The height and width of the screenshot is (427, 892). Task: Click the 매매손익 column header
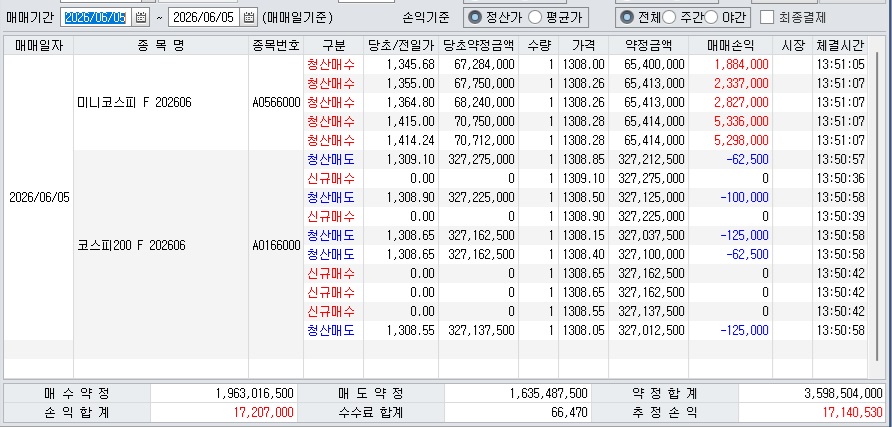click(x=729, y=45)
